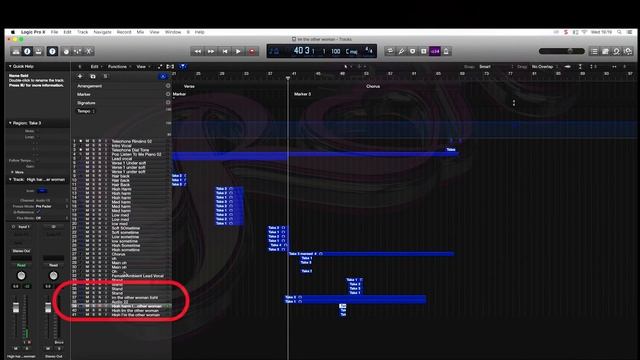Go to beginning with transport button
Screen dimensions: 640x360
(224, 51)
